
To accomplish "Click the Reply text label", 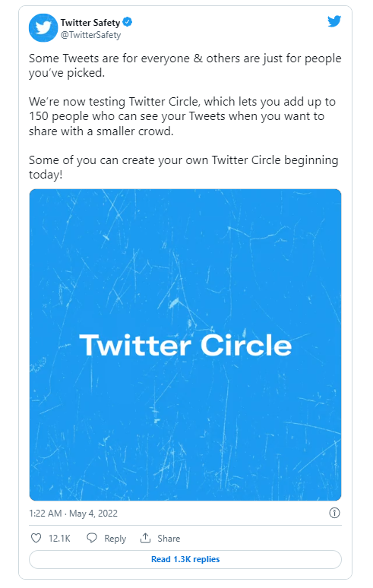I will pyautogui.click(x=115, y=539).
